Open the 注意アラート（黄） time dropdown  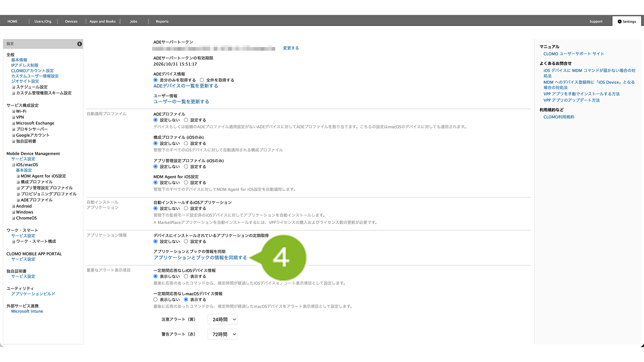[222, 319]
